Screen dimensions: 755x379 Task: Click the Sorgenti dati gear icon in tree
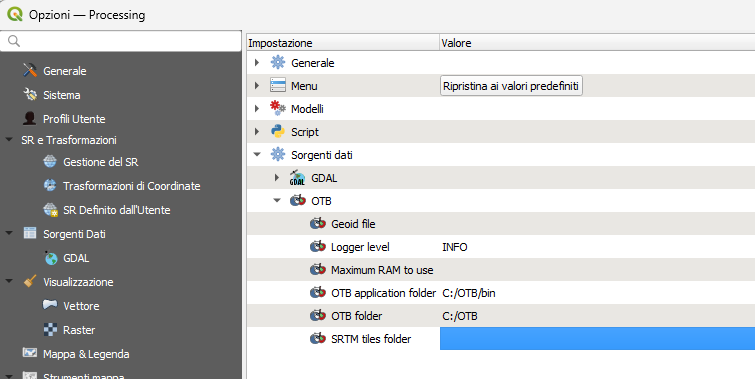[278, 155]
